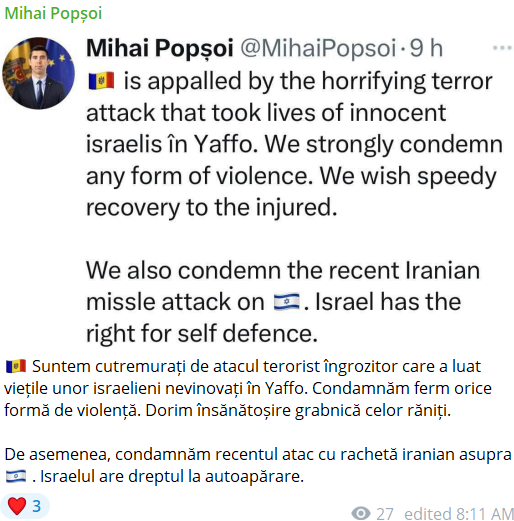Click the tweet line 'right for self defence.'
This screenshot has height=521, width=514.
click(x=202, y=333)
